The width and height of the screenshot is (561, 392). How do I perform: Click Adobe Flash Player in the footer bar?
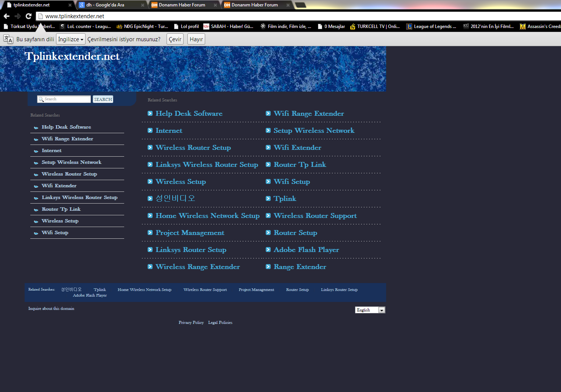(90, 296)
